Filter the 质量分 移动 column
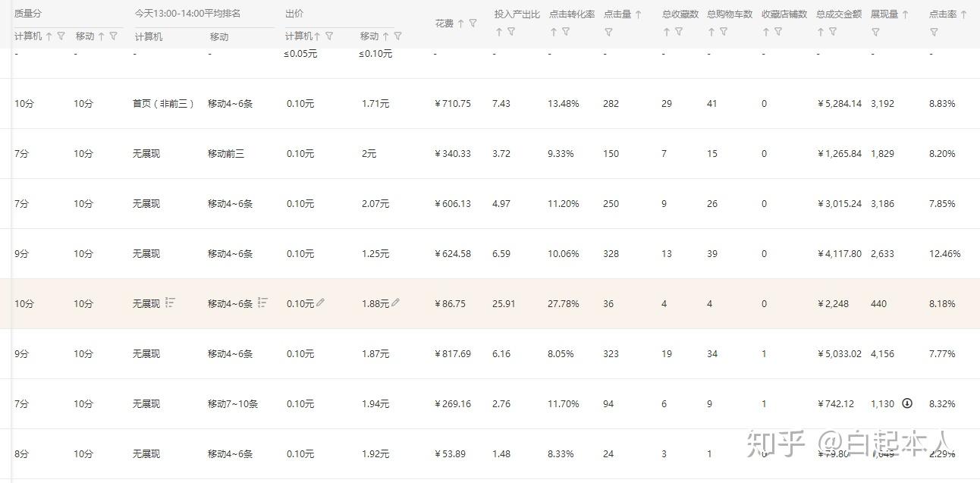The image size is (980, 483). click(x=114, y=36)
